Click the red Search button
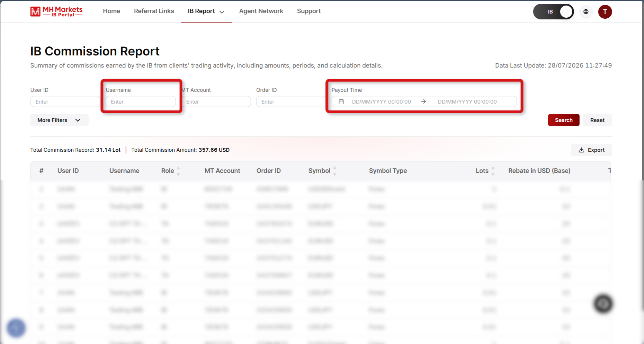This screenshot has height=344, width=644. click(564, 120)
